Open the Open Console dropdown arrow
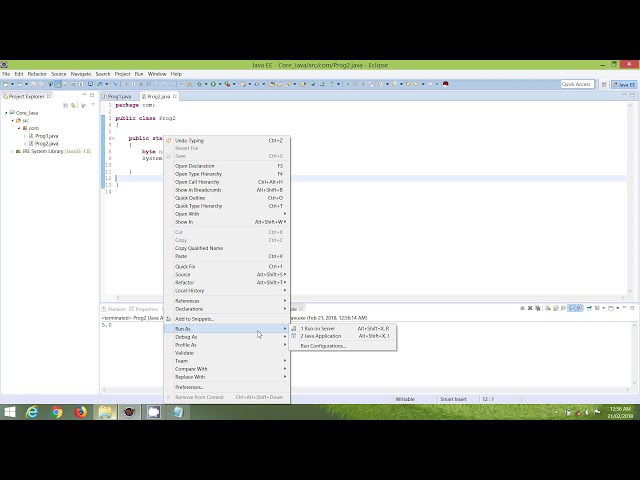The height and width of the screenshot is (480, 640). [618, 308]
